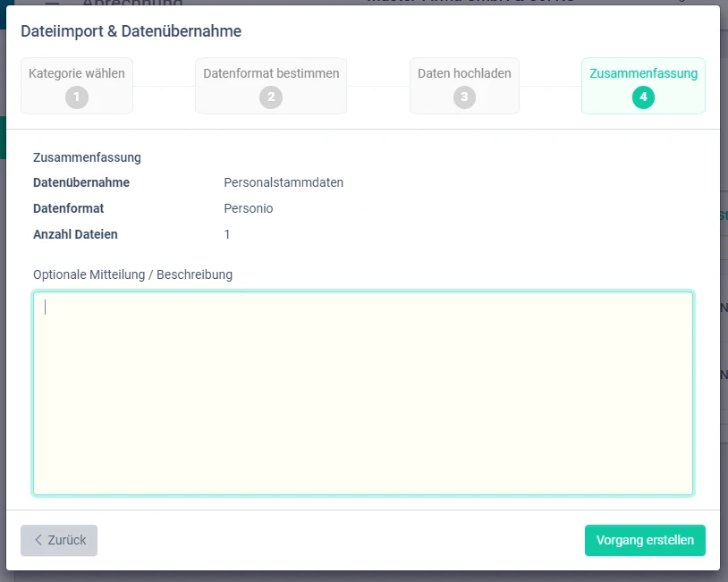This screenshot has height=582, width=728.
Task: Click the Anzahl Dateien label
Action: coord(75,234)
